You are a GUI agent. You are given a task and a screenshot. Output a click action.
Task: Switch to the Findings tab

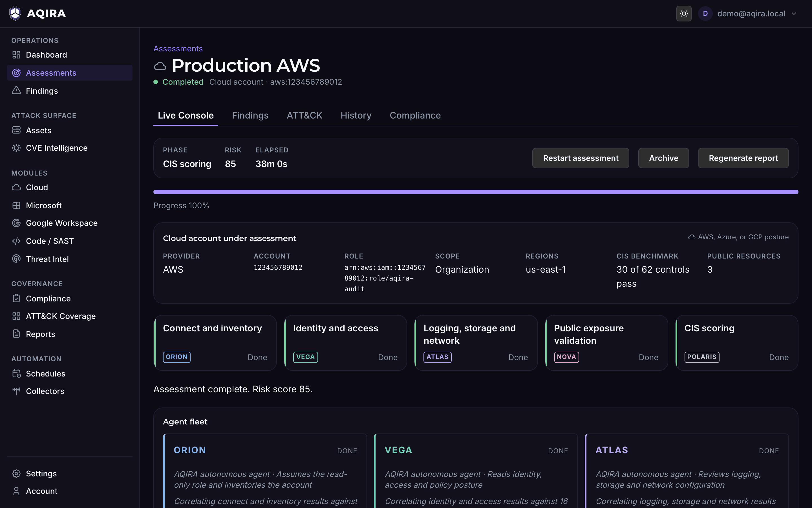coord(250,116)
